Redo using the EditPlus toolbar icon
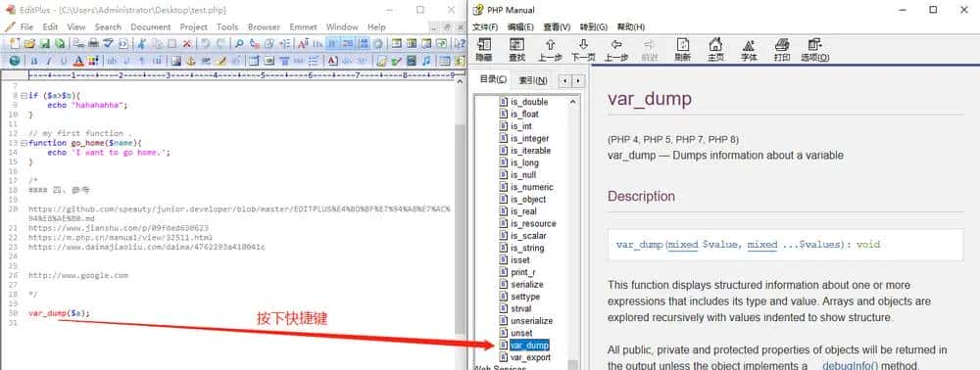The image size is (980, 370). (221, 43)
